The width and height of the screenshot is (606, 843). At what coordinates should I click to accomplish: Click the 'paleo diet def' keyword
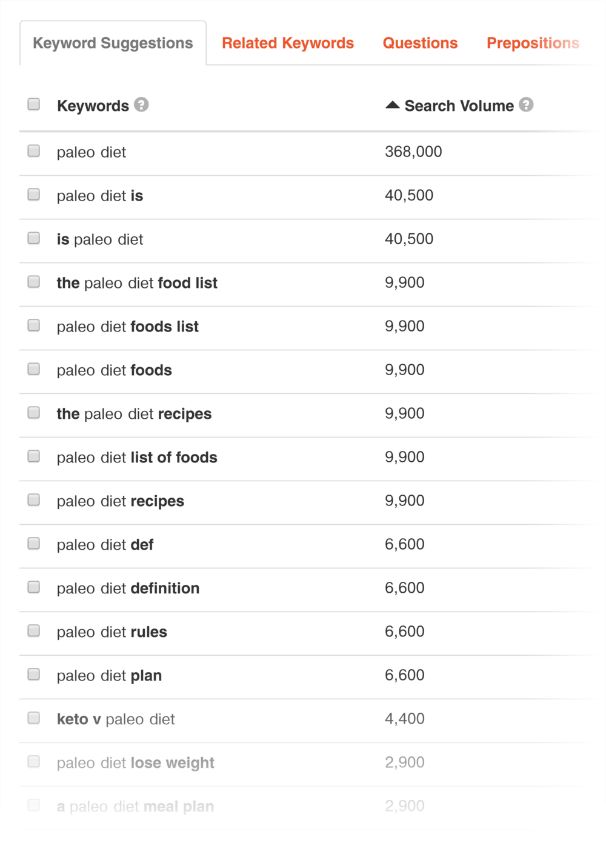[x=105, y=545]
